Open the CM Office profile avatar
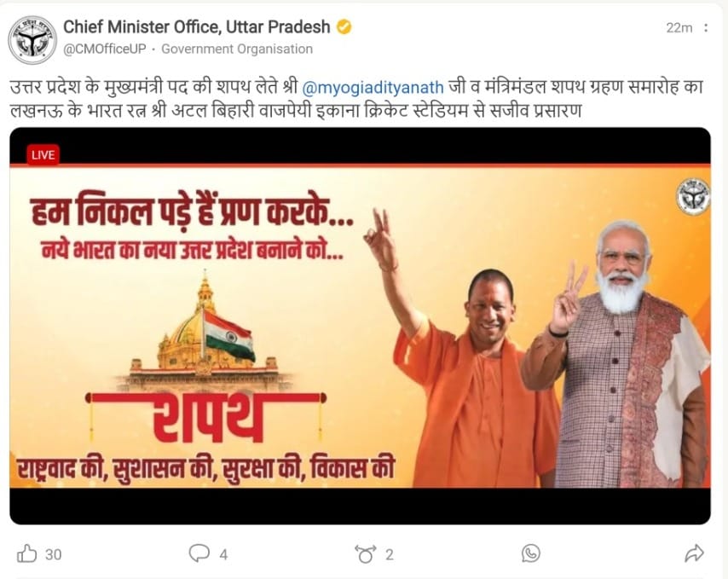728x579 pixels. (x=32, y=40)
